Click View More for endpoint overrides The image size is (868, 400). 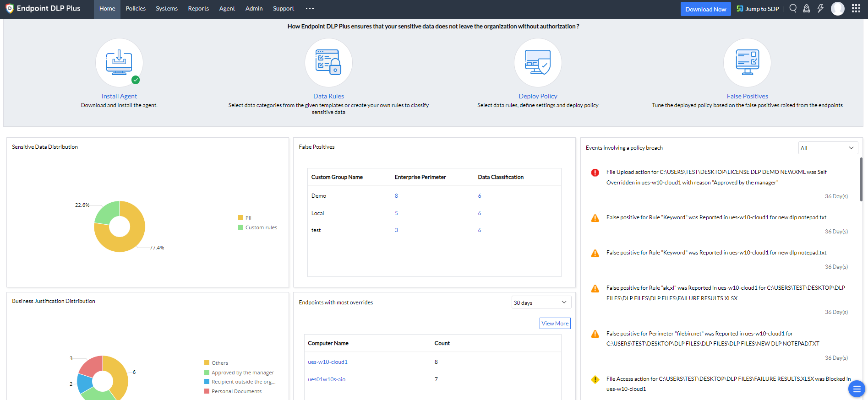[x=555, y=324]
